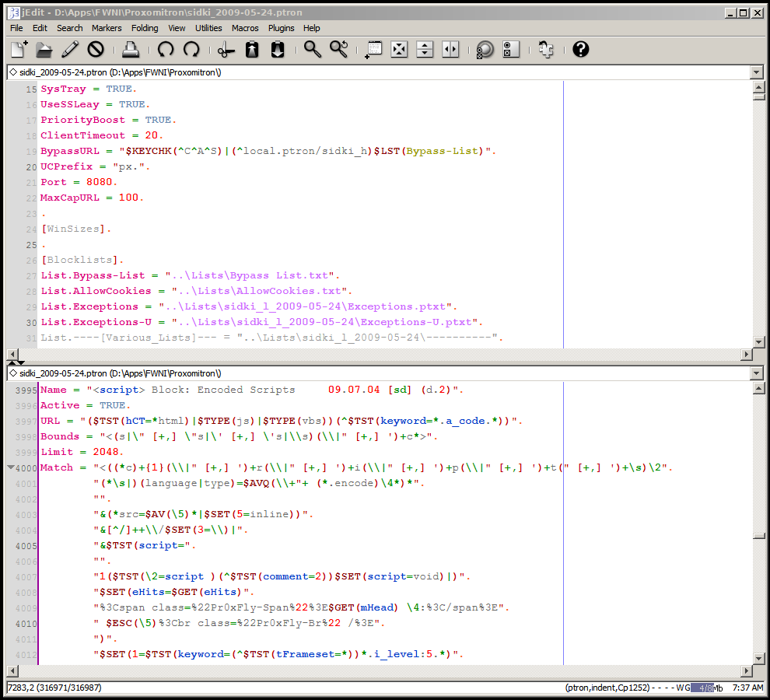Click the Split Horizontally toolbar icon
The image size is (770, 700).
pyautogui.click(x=425, y=50)
